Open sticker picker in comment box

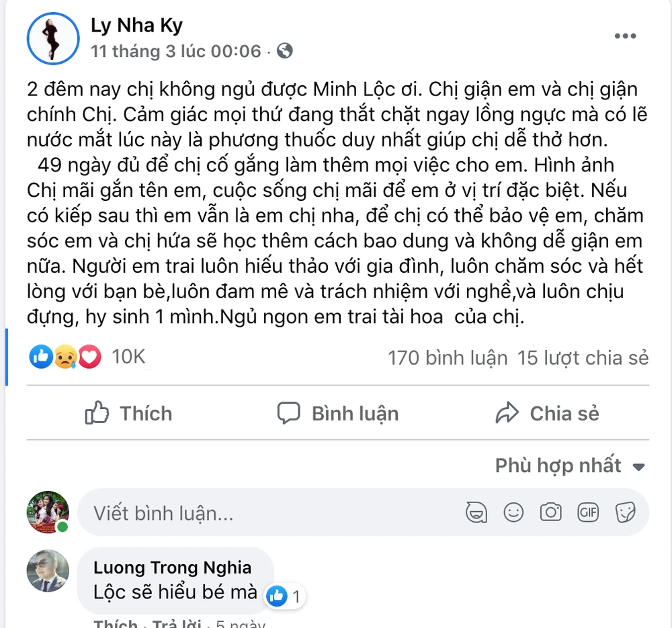626,513
